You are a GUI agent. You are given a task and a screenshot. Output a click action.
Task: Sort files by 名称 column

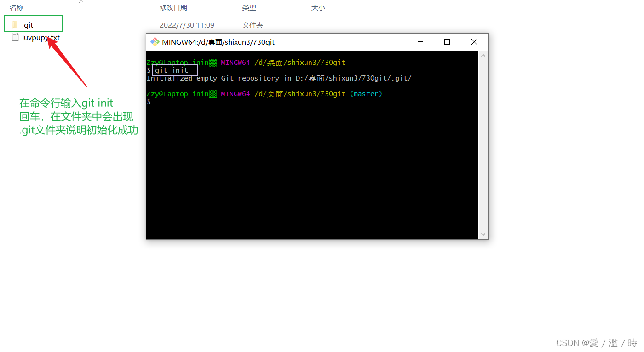(17, 8)
